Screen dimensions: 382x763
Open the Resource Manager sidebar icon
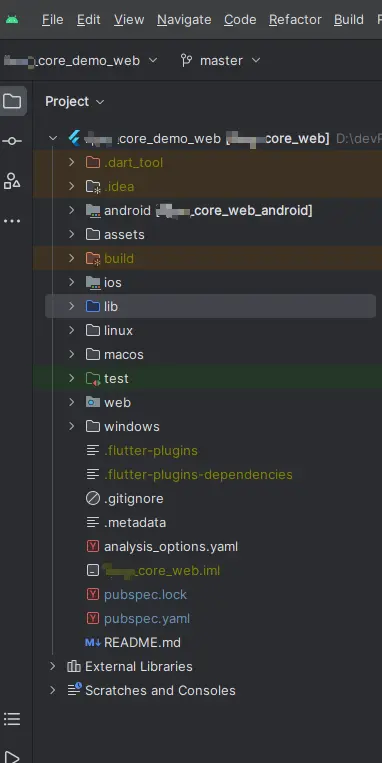point(12,181)
